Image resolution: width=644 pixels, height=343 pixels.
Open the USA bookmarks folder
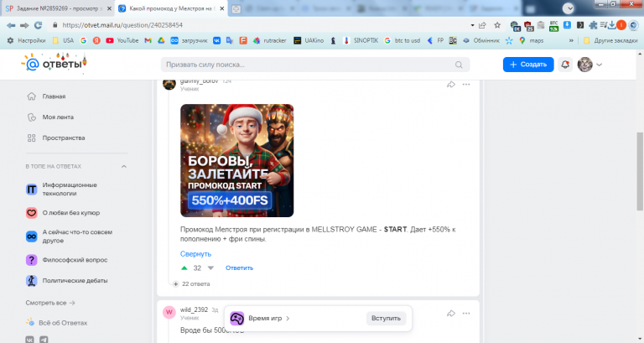[63, 40]
